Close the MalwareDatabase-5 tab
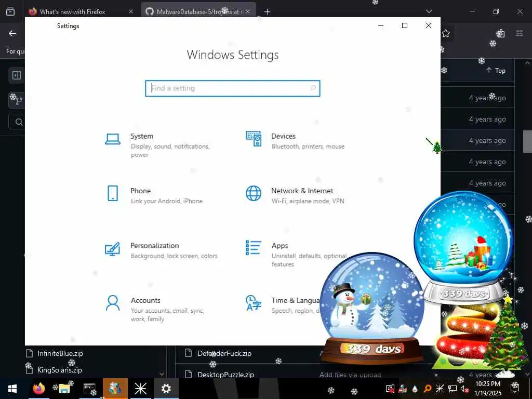The height and width of the screenshot is (399, 532). [x=248, y=11]
